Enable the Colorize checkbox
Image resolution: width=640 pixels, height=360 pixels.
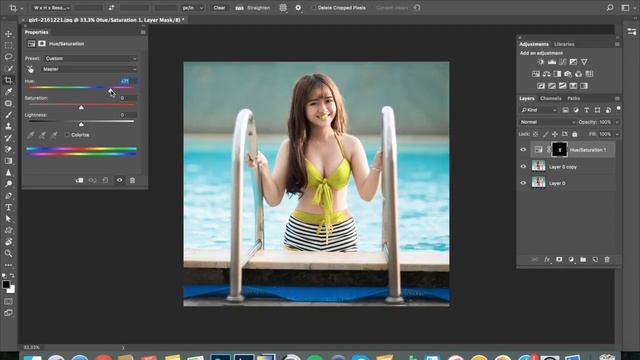(67, 135)
